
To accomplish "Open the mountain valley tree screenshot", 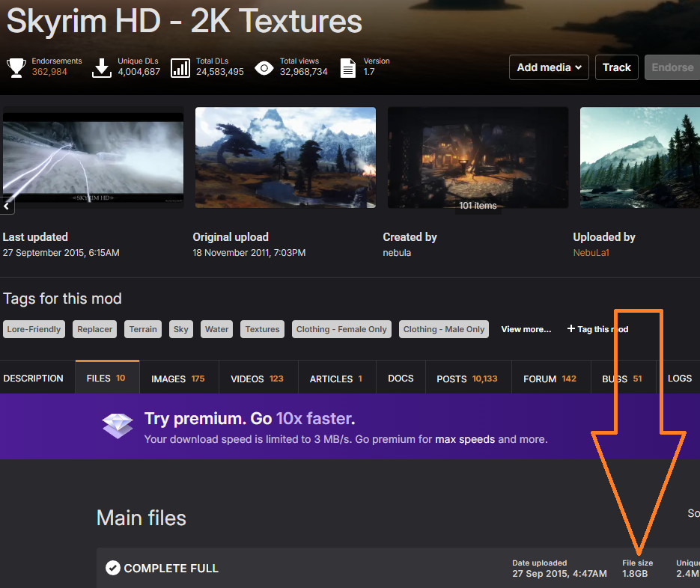I will (285, 157).
